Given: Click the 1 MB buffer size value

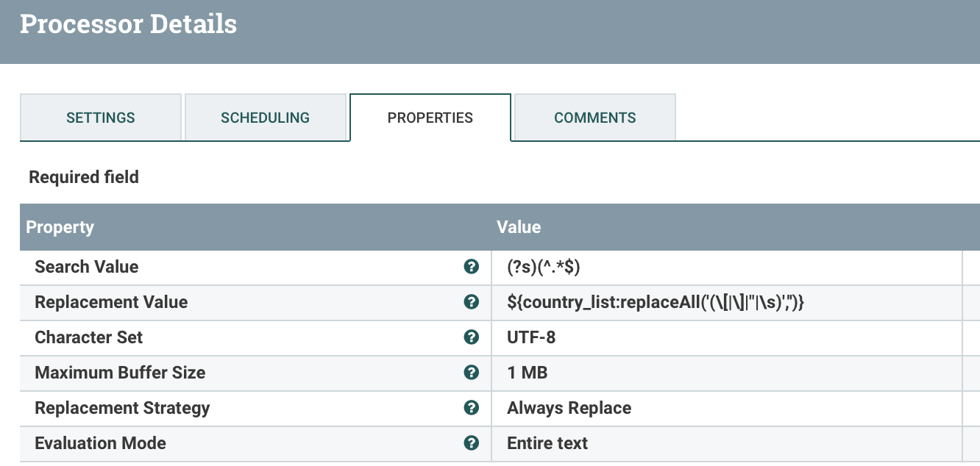Looking at the screenshot, I should pos(527,373).
